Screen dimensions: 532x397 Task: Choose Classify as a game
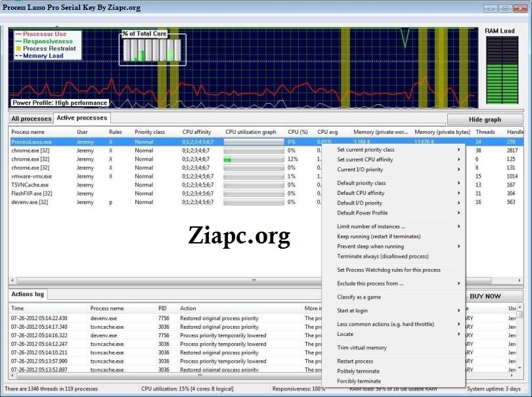pyautogui.click(x=359, y=297)
